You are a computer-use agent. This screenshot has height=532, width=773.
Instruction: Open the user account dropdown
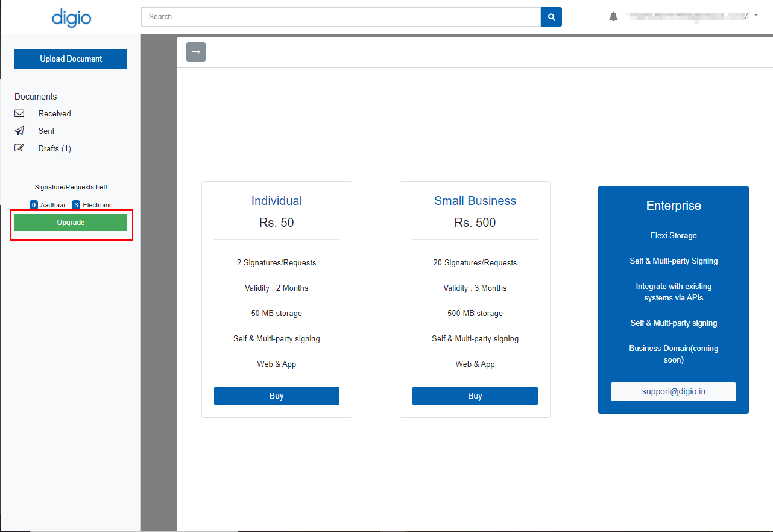[757, 16]
